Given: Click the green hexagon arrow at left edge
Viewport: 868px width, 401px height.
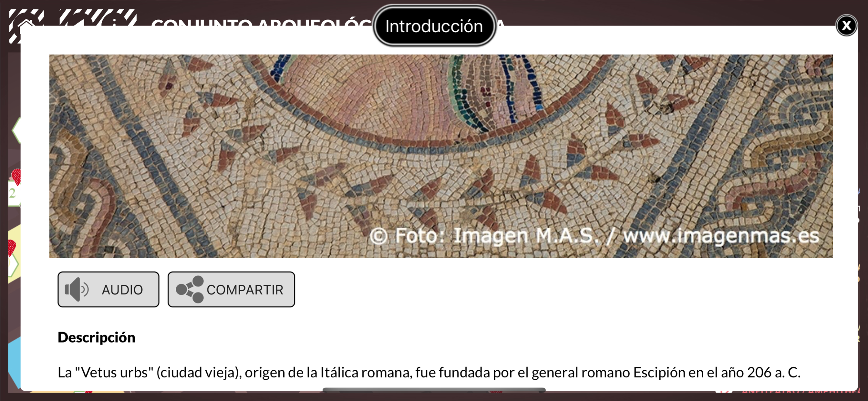Looking at the screenshot, I should (16, 130).
